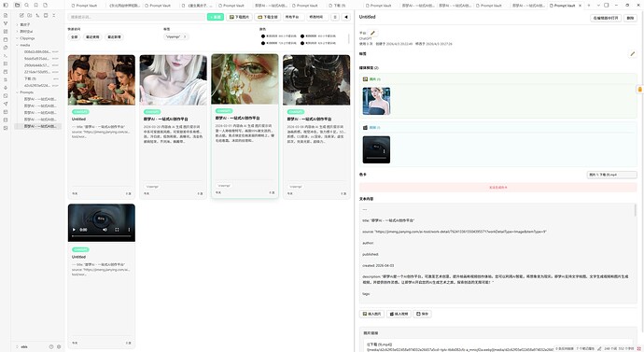Open the tab list dropdown arrow
Screen dimensions: 644x352
pyautogui.click(x=598, y=6)
